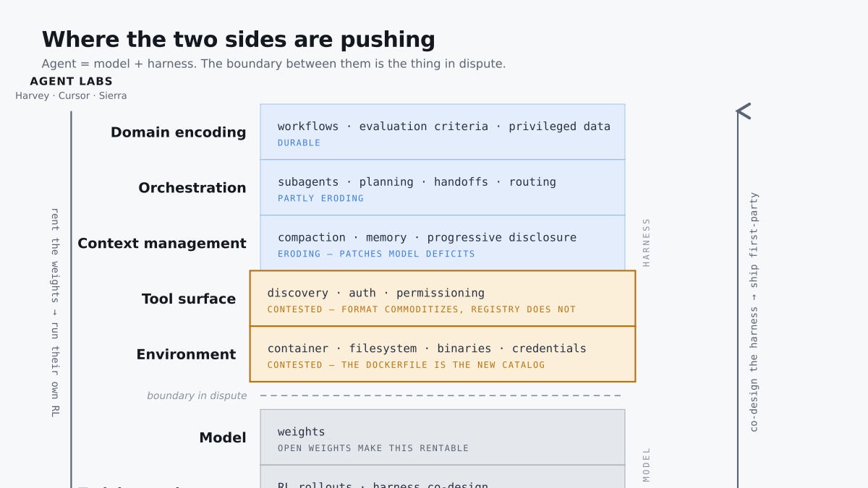This screenshot has height=488, width=868.
Task: Click the gray weights box
Action: [443, 437]
